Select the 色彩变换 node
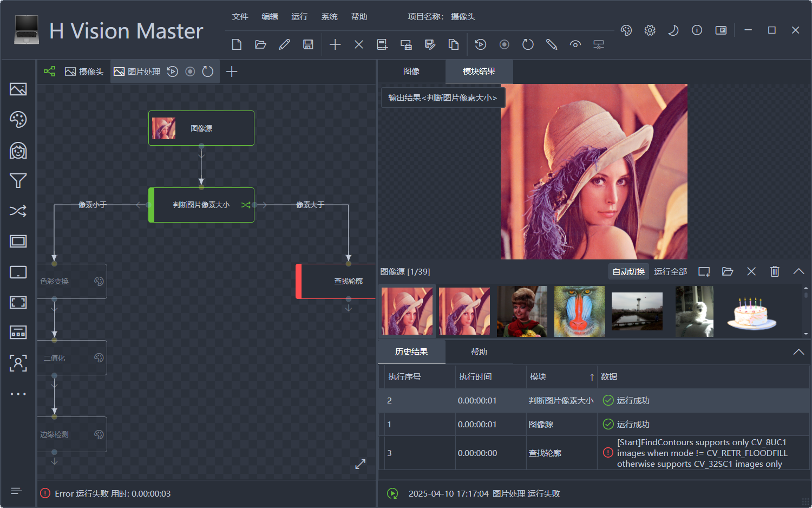Viewport: 812px width, 508px height. tap(72, 281)
